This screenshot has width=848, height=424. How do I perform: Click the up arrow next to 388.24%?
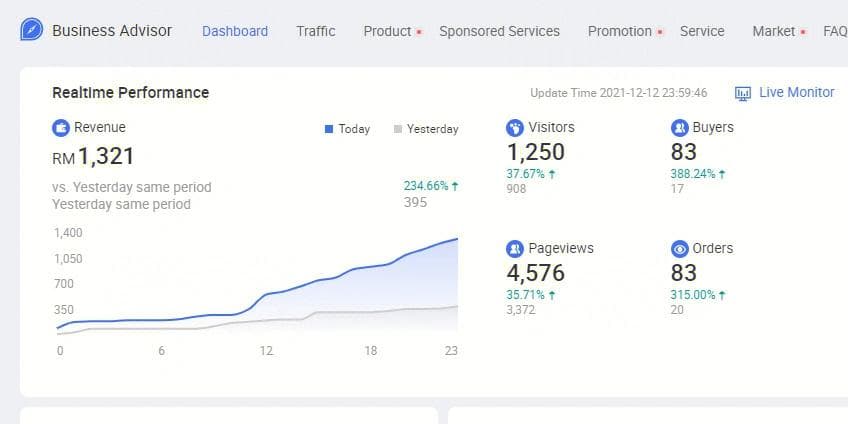point(722,174)
